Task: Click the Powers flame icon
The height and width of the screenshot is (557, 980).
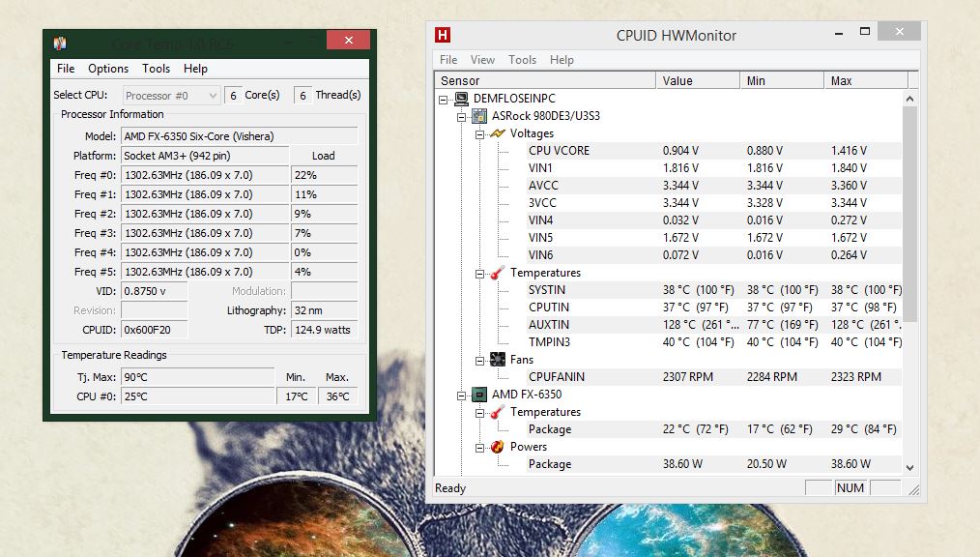Action: point(498,447)
